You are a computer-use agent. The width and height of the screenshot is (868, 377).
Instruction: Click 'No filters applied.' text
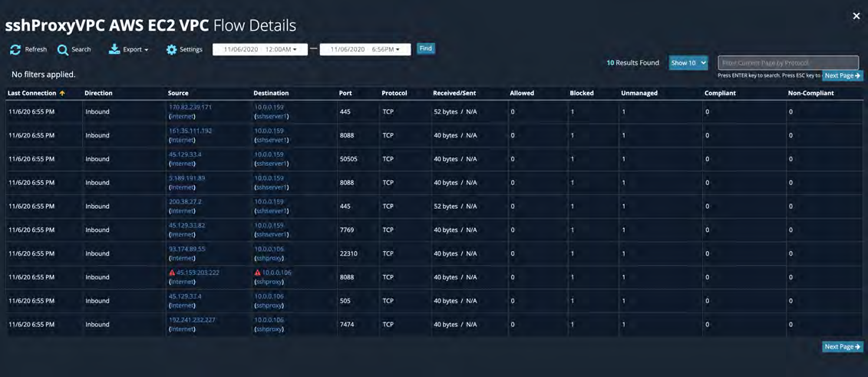(x=44, y=74)
